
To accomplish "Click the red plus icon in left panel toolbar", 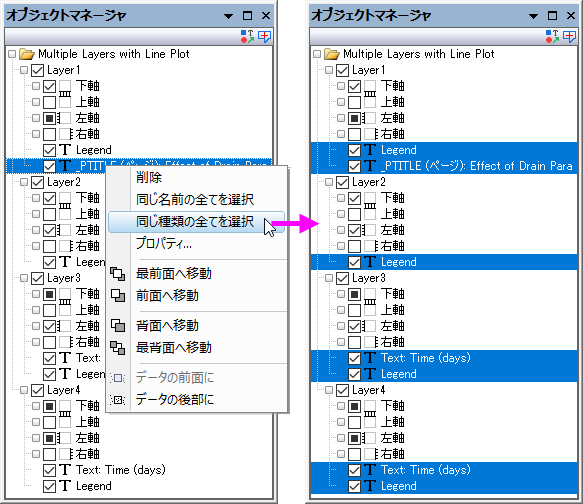I will [x=264, y=36].
